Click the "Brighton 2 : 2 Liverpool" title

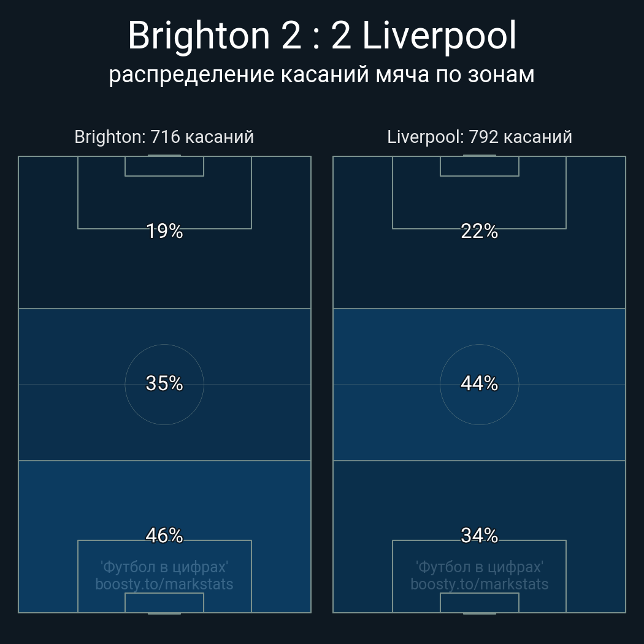tap(322, 36)
